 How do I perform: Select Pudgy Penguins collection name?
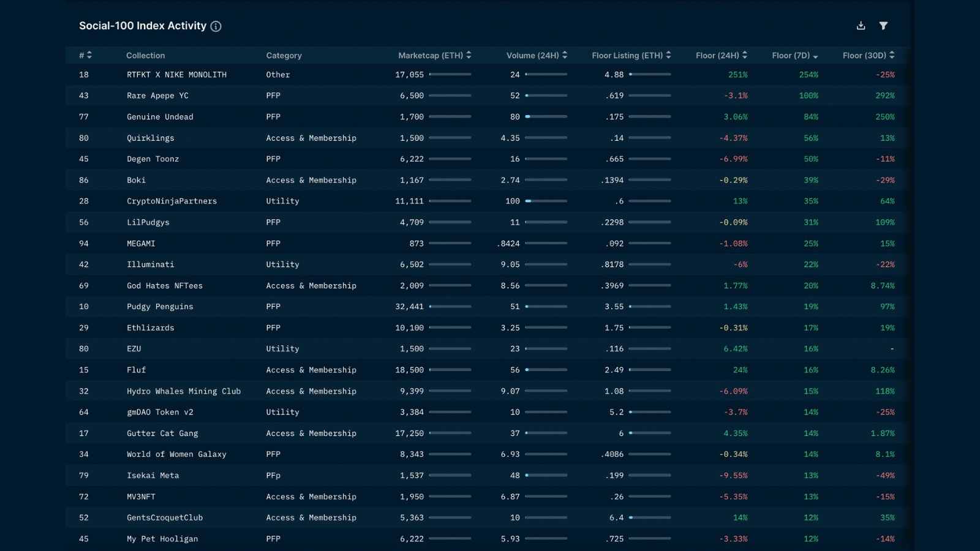(x=160, y=307)
